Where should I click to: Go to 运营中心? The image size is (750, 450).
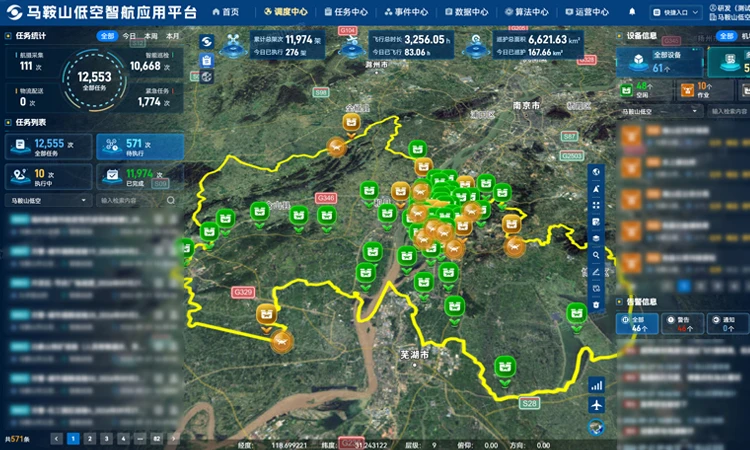click(x=587, y=11)
